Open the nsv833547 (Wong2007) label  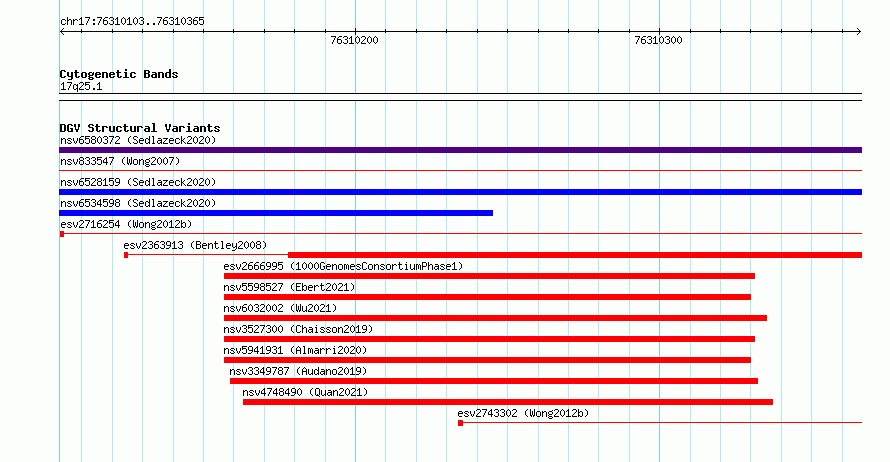(x=120, y=161)
